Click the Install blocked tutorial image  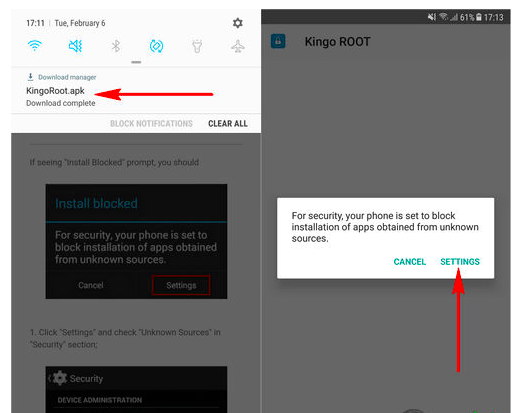(x=136, y=241)
